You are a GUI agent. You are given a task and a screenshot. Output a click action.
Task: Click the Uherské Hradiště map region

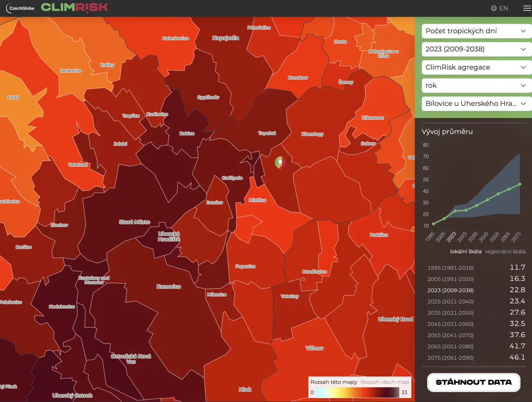[169, 236]
